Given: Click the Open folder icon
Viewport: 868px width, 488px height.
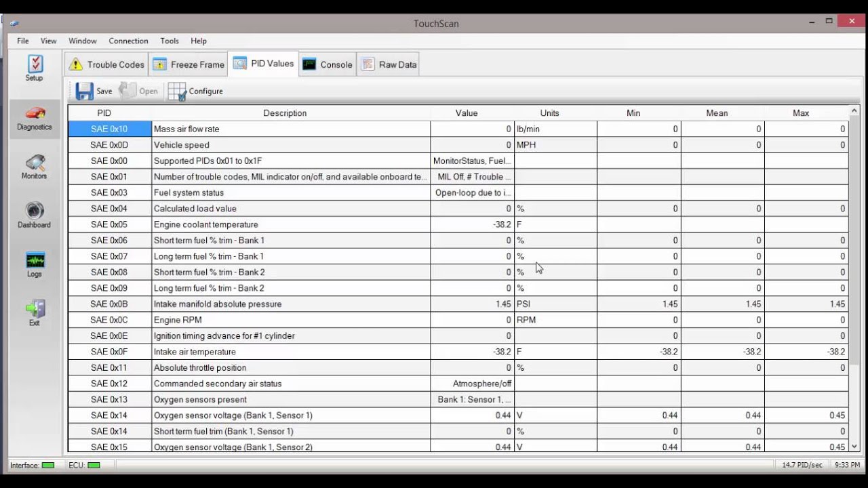Looking at the screenshot, I should click(x=127, y=91).
